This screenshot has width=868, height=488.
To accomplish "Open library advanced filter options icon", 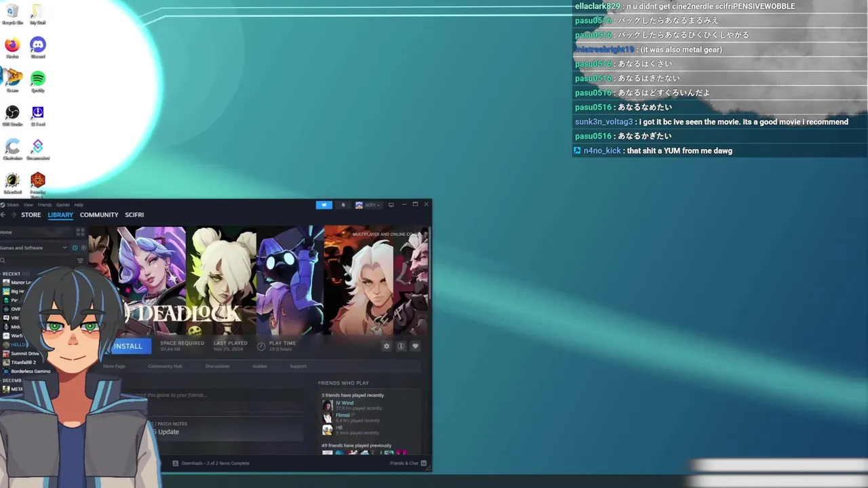I will [x=81, y=260].
